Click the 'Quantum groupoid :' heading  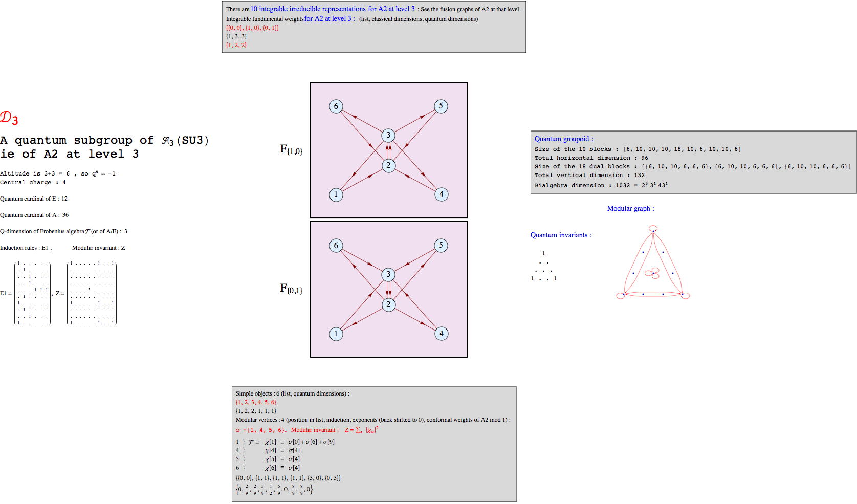coord(564,139)
